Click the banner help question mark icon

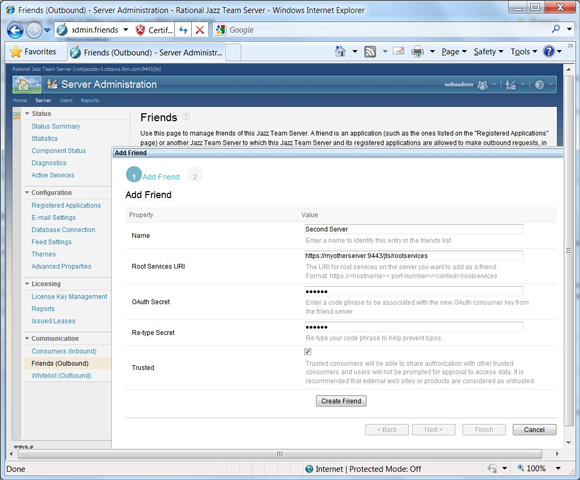(x=539, y=85)
